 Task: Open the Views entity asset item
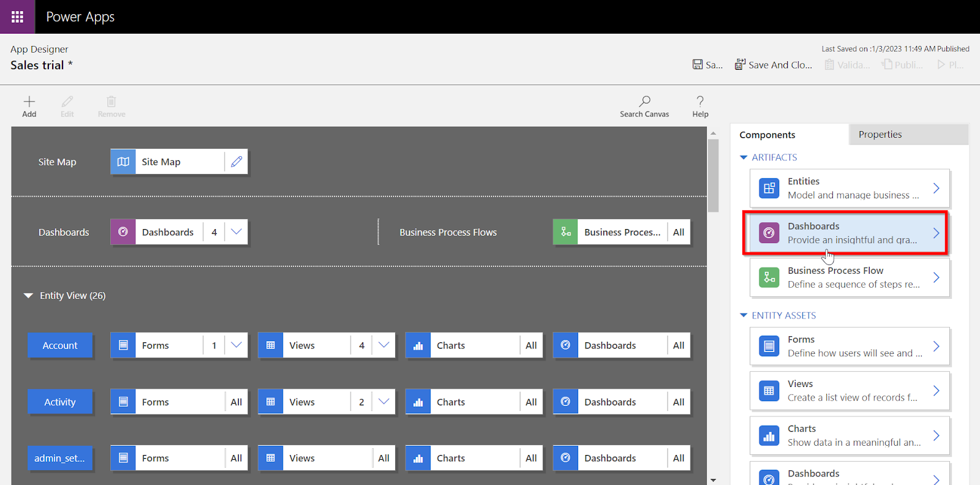pyautogui.click(x=850, y=391)
